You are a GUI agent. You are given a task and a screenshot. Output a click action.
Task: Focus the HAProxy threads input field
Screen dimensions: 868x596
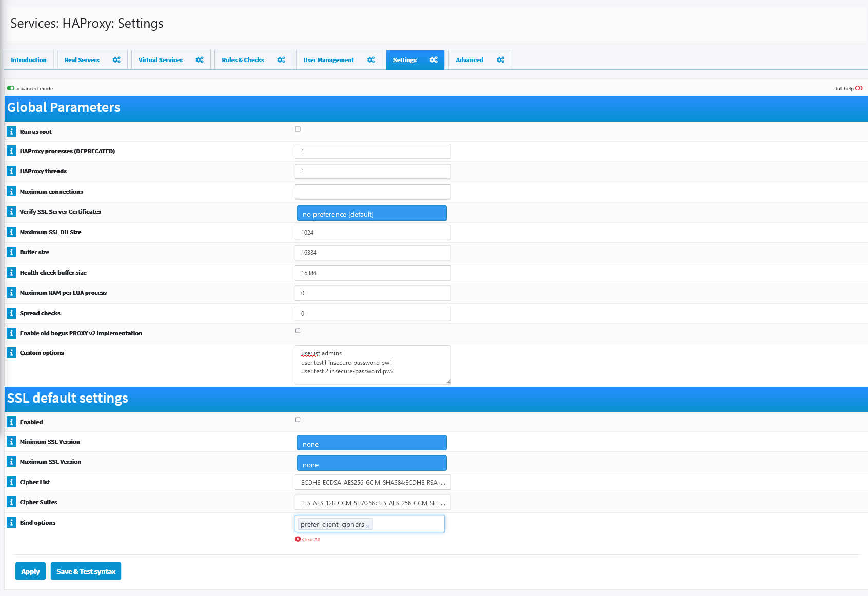pyautogui.click(x=373, y=171)
